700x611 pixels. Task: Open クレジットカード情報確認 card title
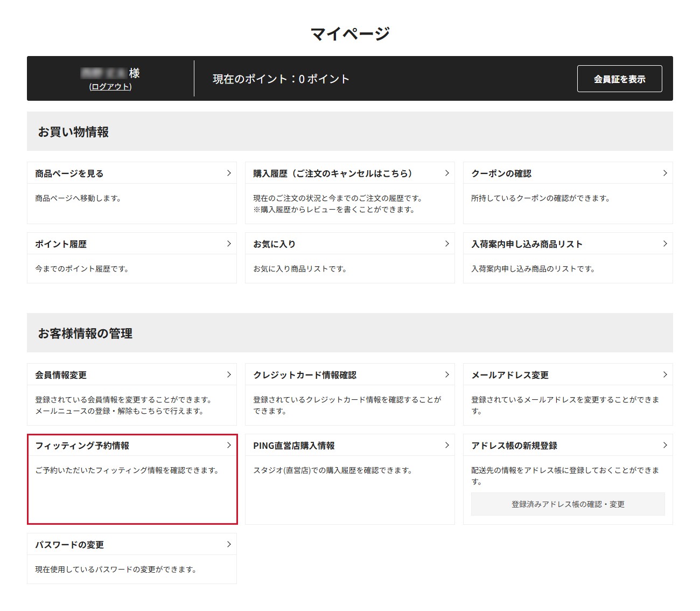click(305, 375)
